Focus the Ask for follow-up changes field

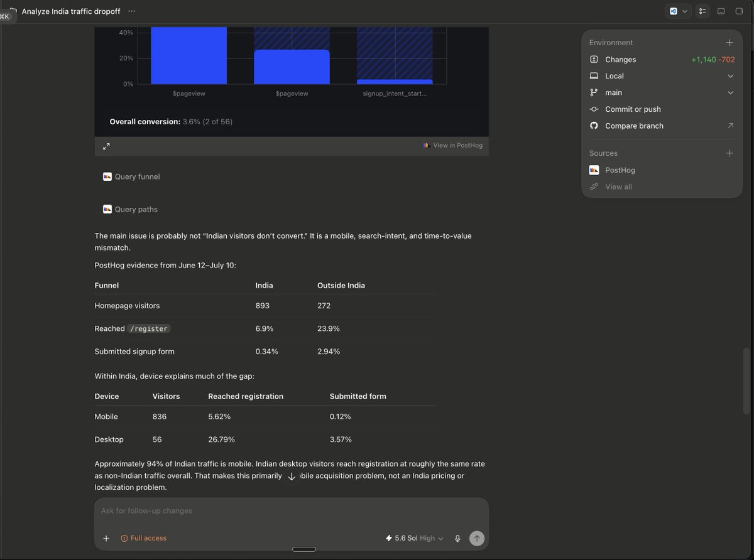tap(292, 511)
